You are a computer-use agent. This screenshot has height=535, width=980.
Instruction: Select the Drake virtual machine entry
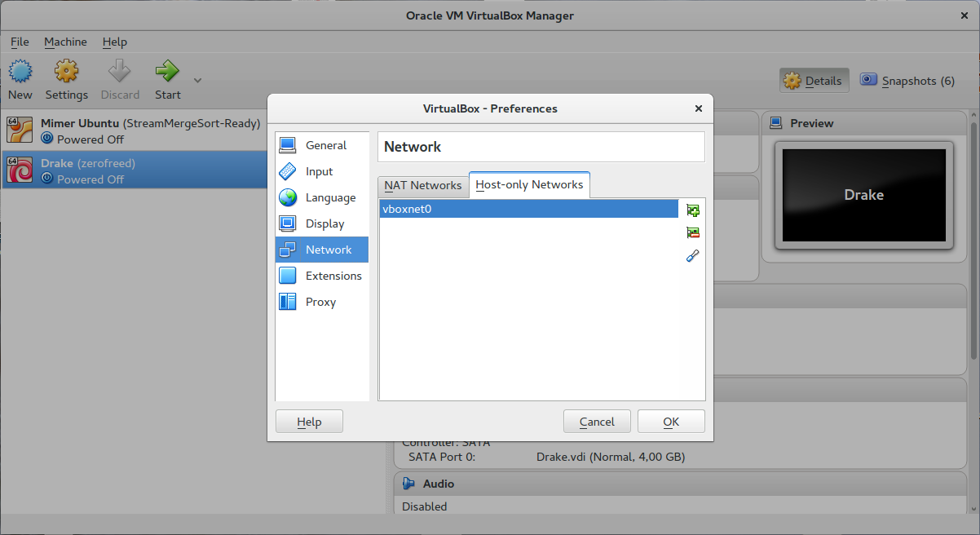(134, 170)
